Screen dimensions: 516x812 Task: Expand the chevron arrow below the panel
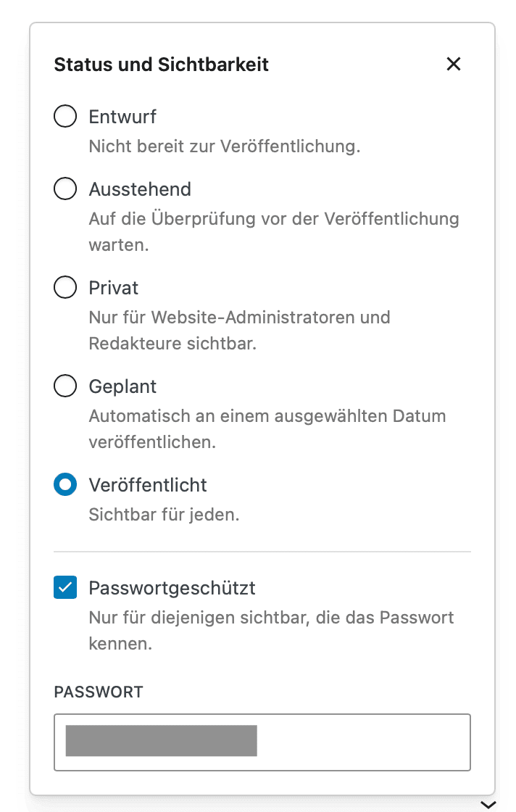(x=488, y=804)
